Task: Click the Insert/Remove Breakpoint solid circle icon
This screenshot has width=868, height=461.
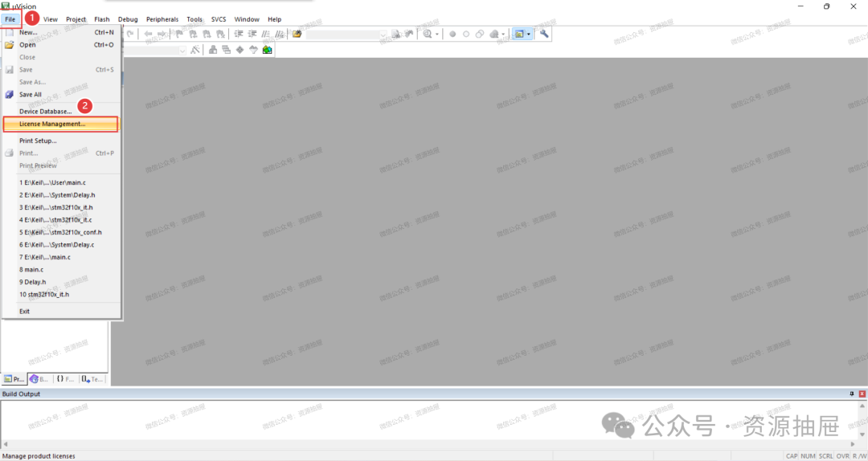Action: point(452,35)
